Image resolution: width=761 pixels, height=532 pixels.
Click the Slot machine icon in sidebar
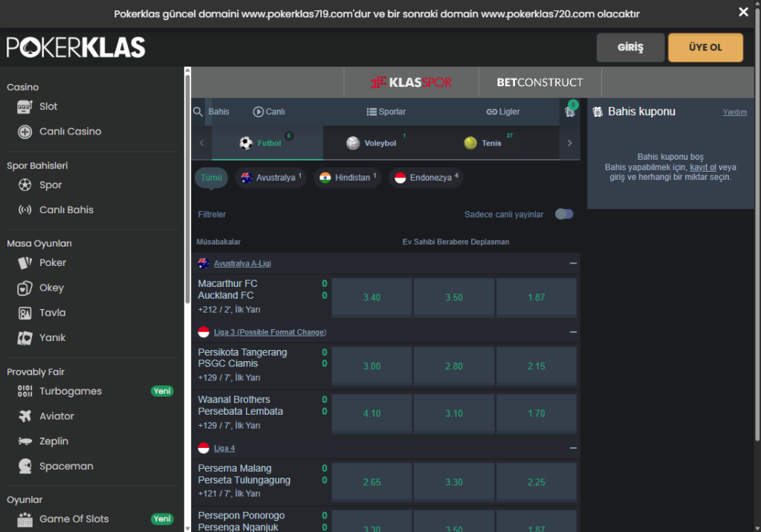tap(25, 106)
